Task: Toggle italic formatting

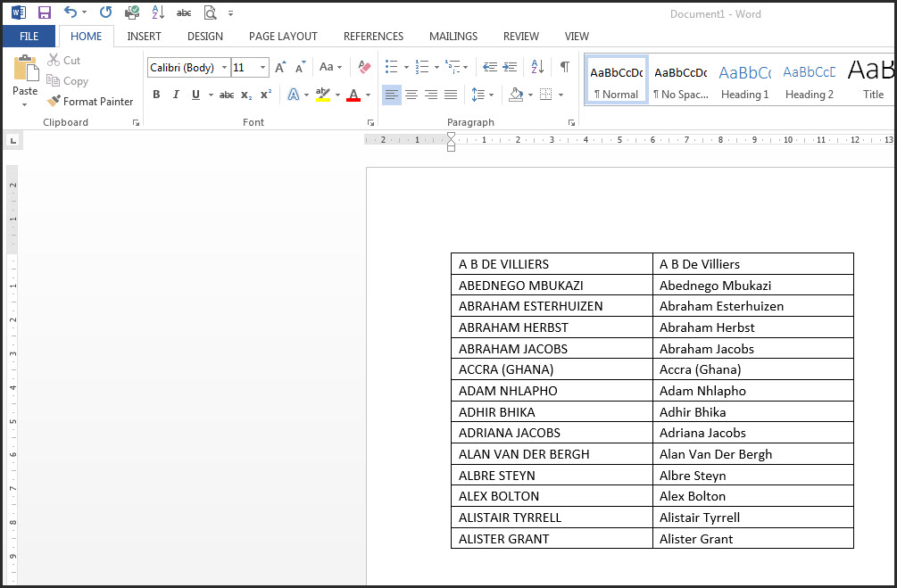Action: tap(176, 95)
